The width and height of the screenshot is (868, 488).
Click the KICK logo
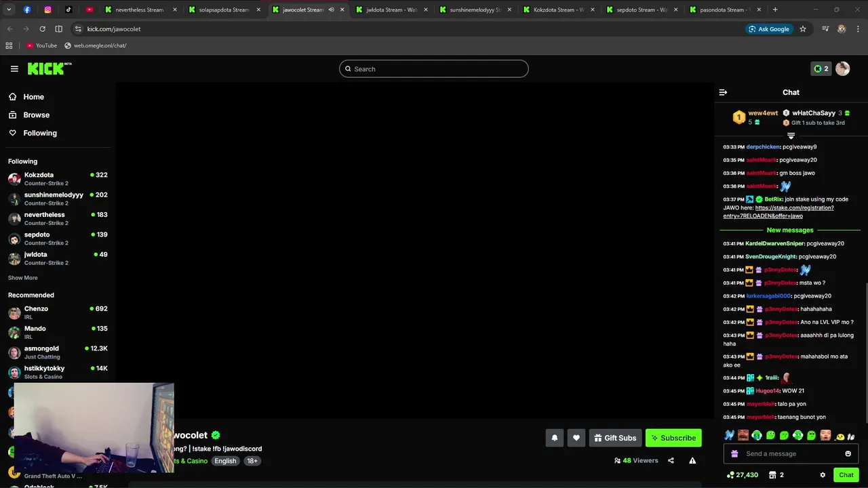[x=50, y=68]
